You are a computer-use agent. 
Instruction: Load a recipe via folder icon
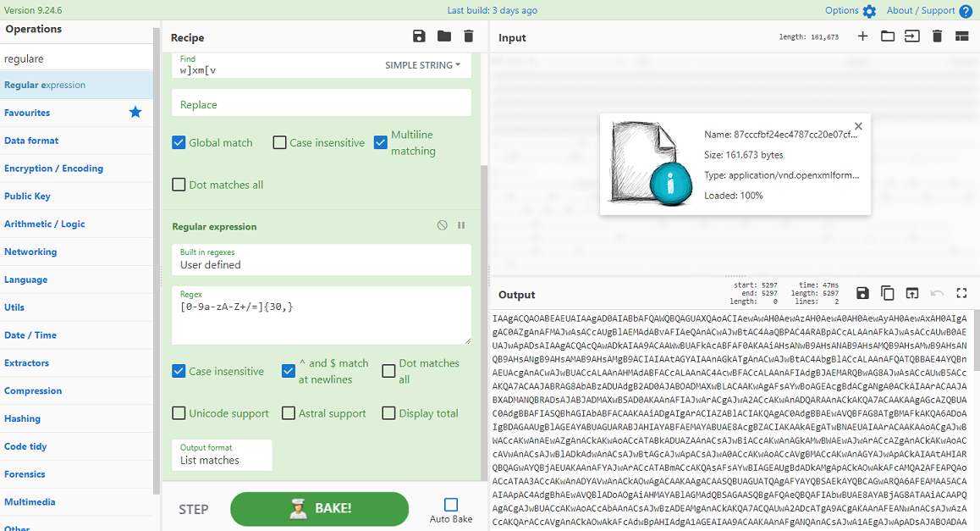(443, 36)
